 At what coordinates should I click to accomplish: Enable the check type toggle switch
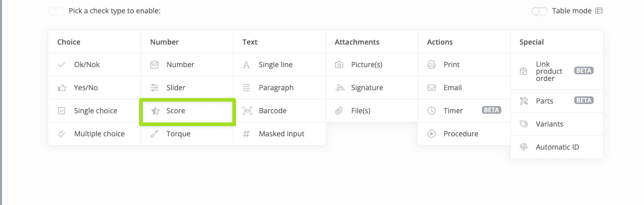[x=56, y=11]
